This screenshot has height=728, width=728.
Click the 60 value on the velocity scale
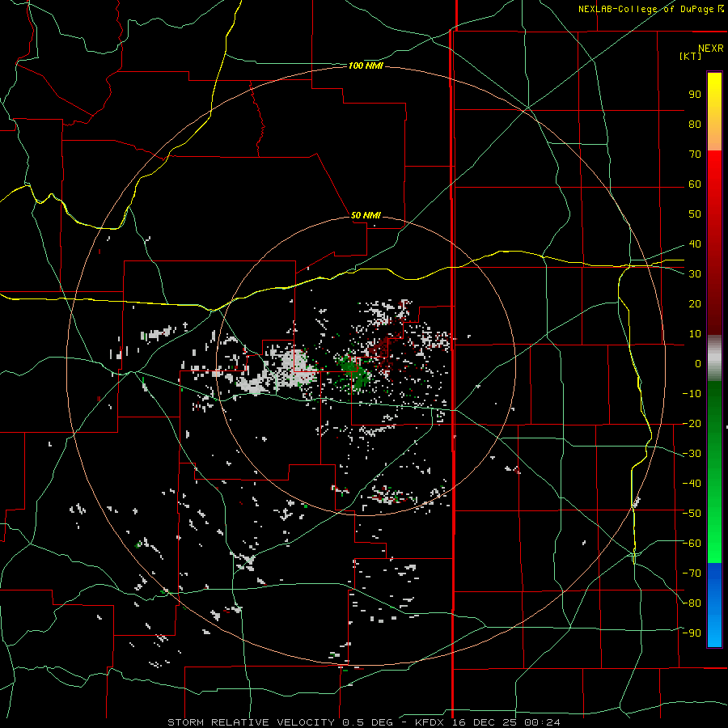695,184
